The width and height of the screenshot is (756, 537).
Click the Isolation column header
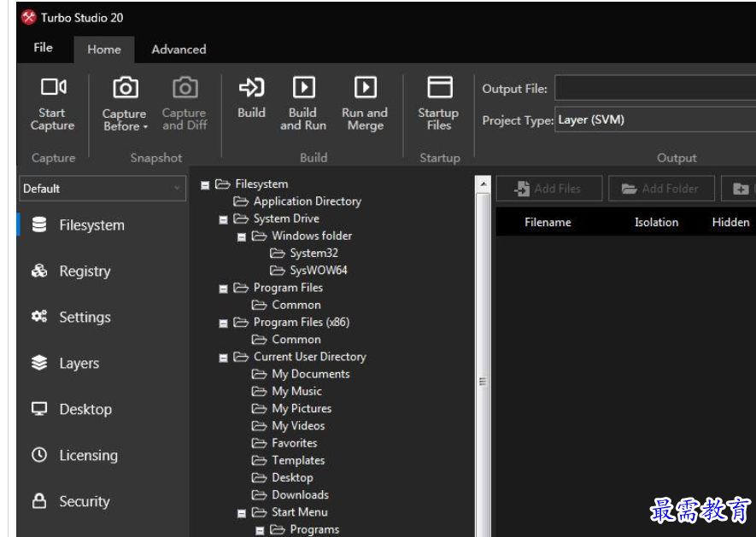[656, 222]
